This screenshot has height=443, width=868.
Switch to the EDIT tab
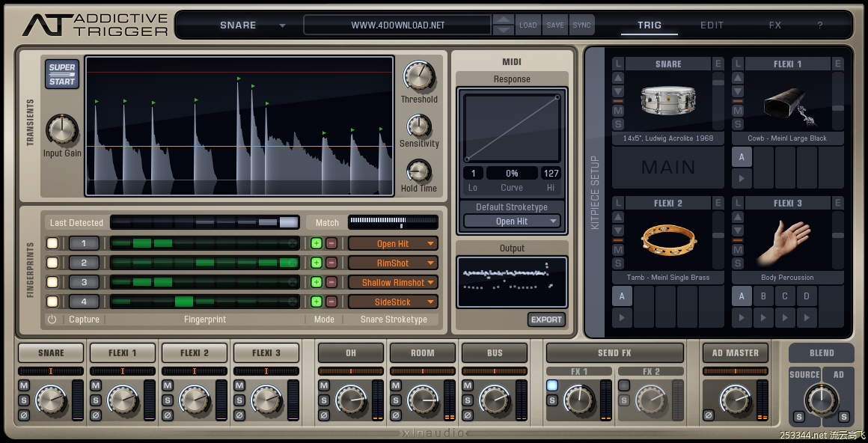click(712, 25)
